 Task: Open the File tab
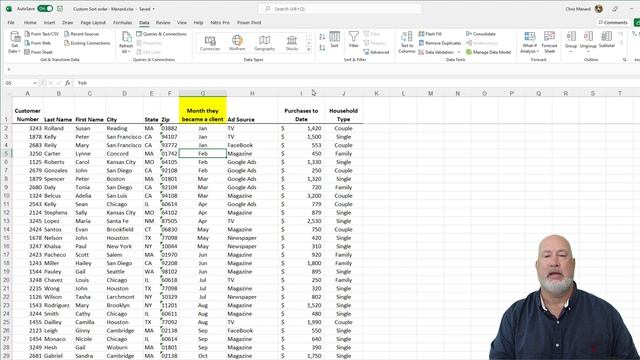11,22
